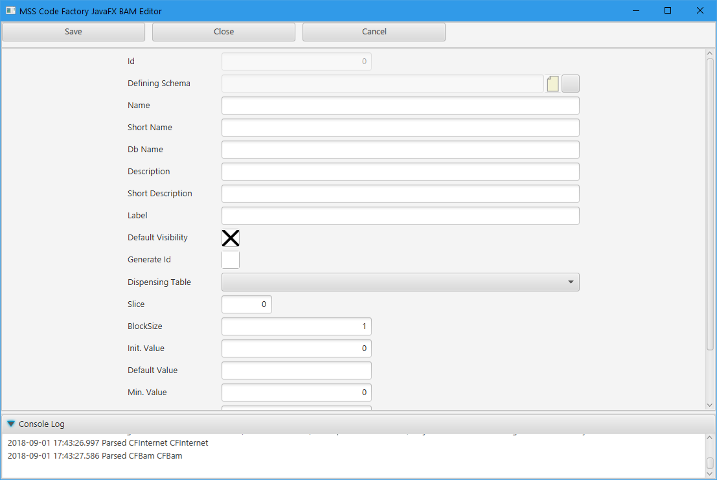717x480 pixels.
Task: Enable the Generate Id checkbox
Action: [x=230, y=260]
